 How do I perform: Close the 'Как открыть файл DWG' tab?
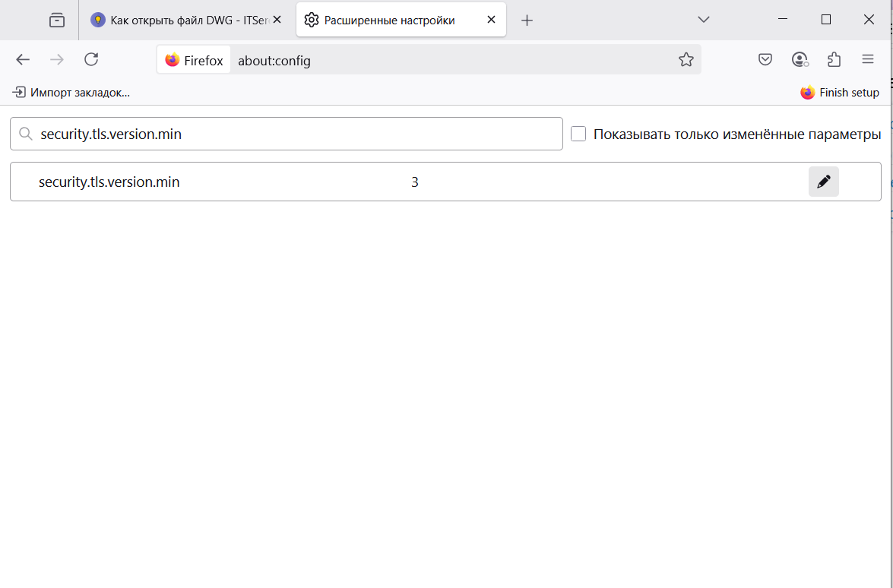pyautogui.click(x=277, y=20)
